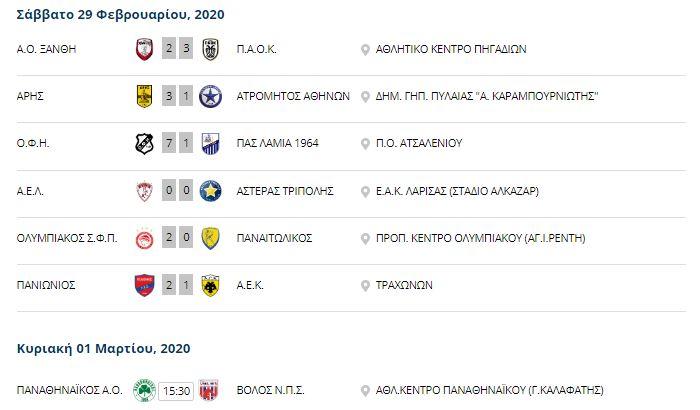Open the ΒΟΛΟΣ Ν.Π.Σ. team crest
This screenshot has height=410, width=700.
208,390
